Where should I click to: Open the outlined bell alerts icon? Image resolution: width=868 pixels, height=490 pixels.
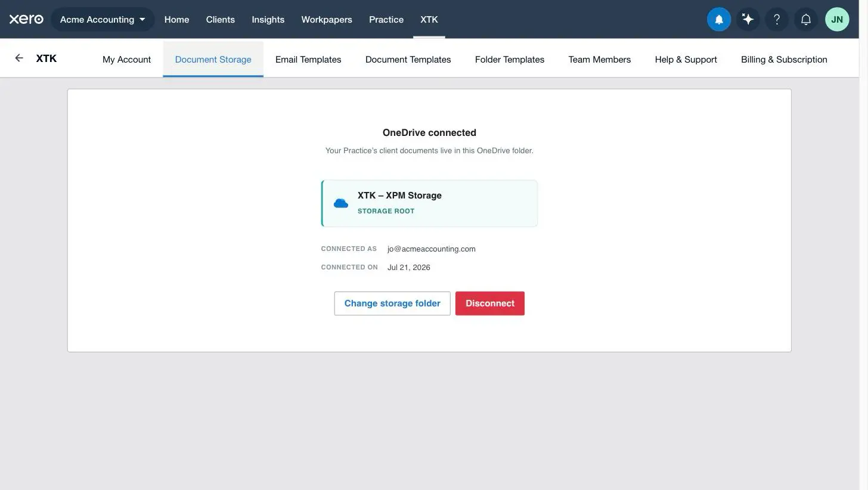pyautogui.click(x=806, y=19)
